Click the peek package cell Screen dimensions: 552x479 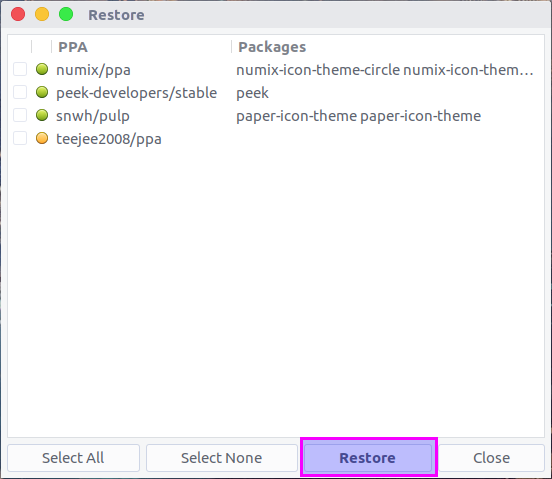pos(252,93)
